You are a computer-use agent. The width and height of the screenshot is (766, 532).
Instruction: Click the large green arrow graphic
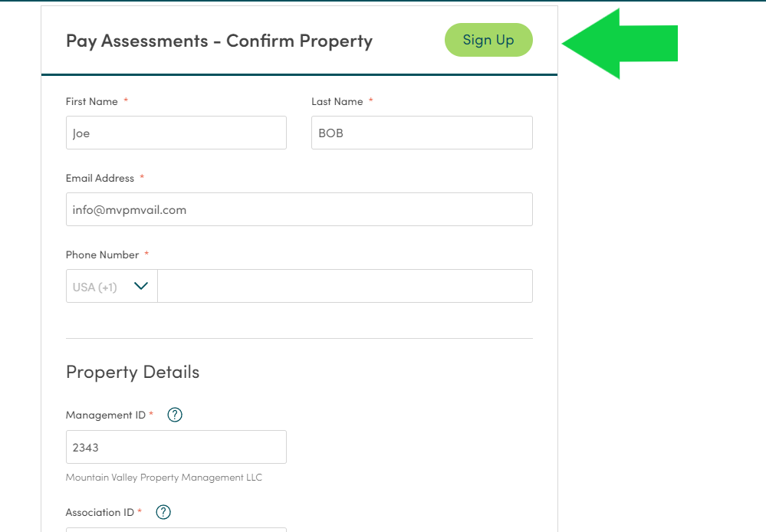click(620, 44)
